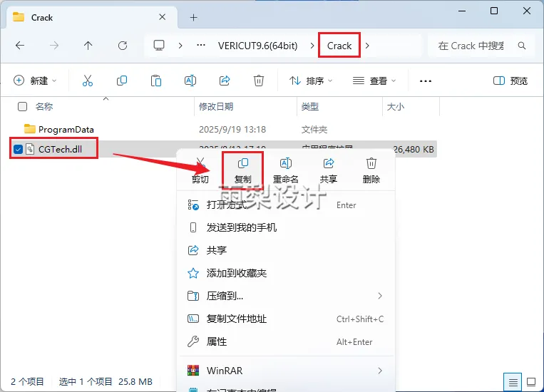Click the Forward navigation arrow
Viewport: 544px width, 392px height.
(54, 46)
